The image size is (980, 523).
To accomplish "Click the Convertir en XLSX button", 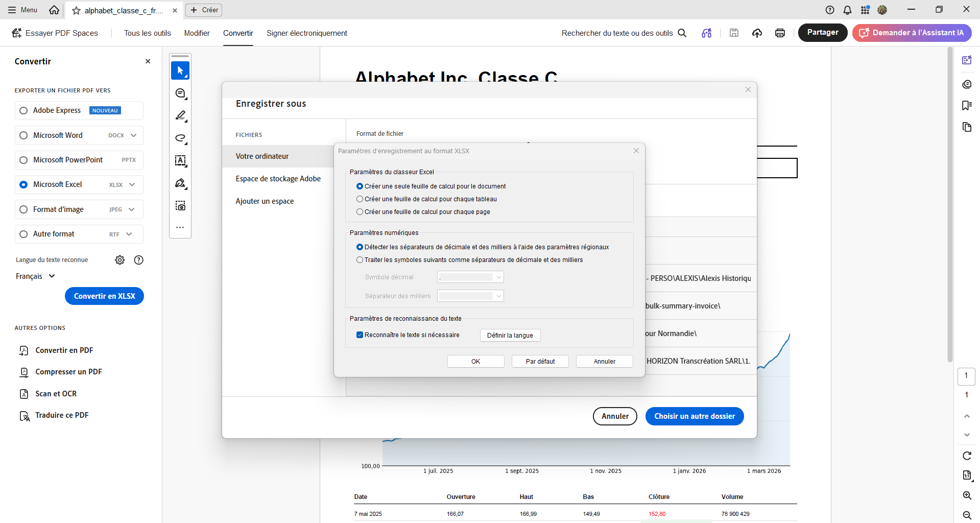I will click(105, 296).
